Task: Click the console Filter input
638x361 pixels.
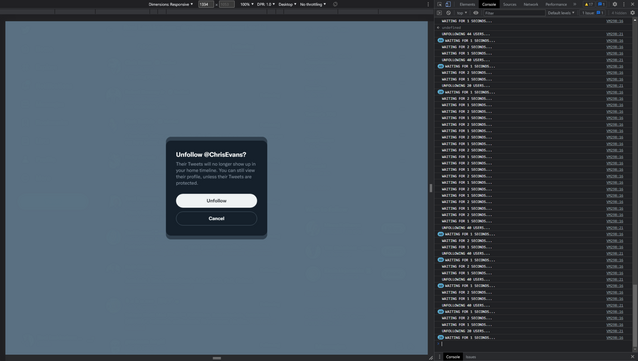Action: point(514,13)
